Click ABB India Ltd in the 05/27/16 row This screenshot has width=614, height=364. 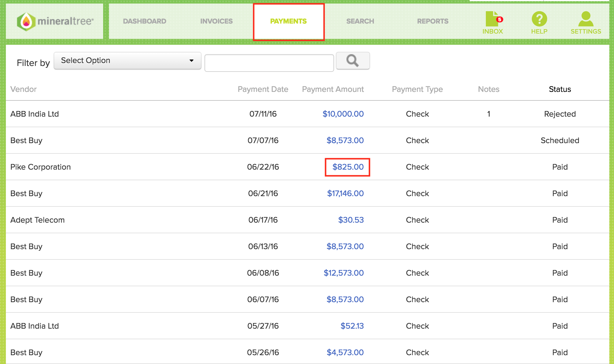click(x=35, y=326)
